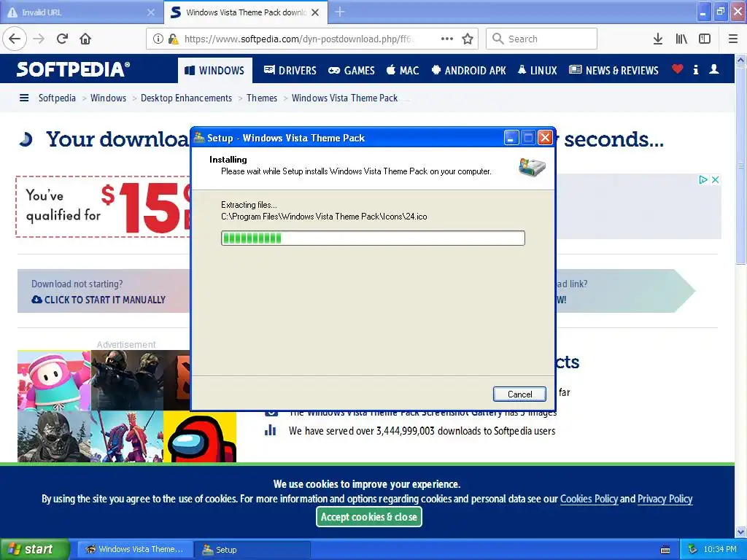Open the Windows Start menu
Image resolution: width=747 pixels, height=560 pixels.
point(34,549)
